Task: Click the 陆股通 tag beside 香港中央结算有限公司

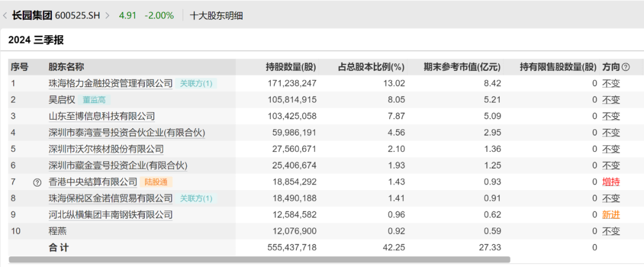Action: click(157, 182)
